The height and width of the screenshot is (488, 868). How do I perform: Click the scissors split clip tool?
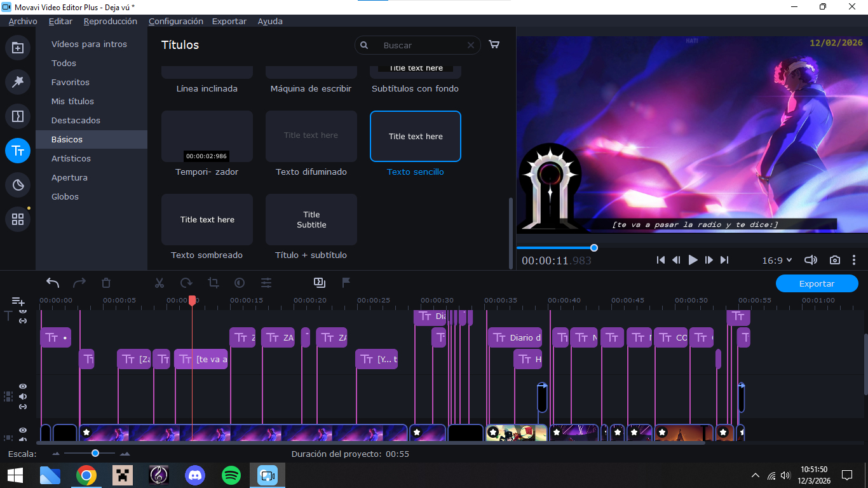[x=159, y=283]
